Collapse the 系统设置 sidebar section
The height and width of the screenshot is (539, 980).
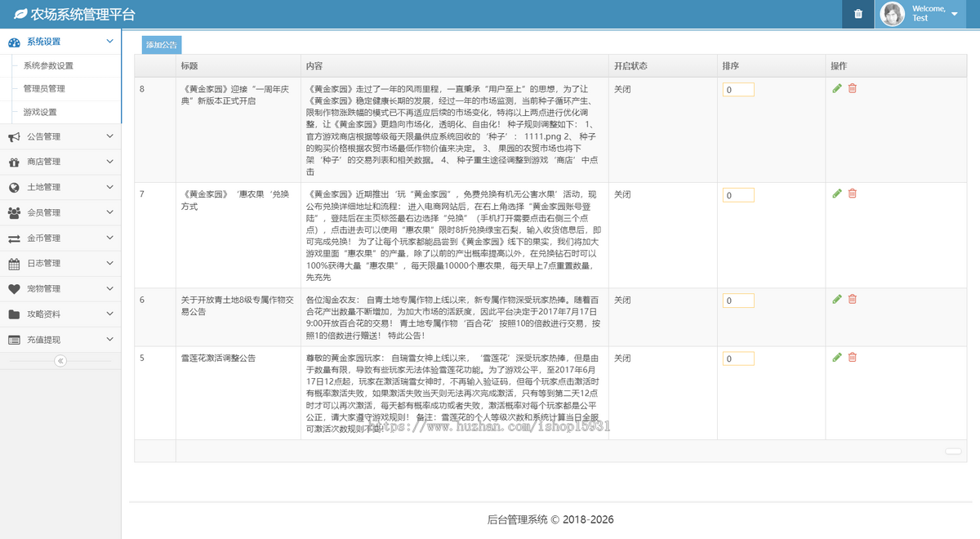[x=109, y=42]
